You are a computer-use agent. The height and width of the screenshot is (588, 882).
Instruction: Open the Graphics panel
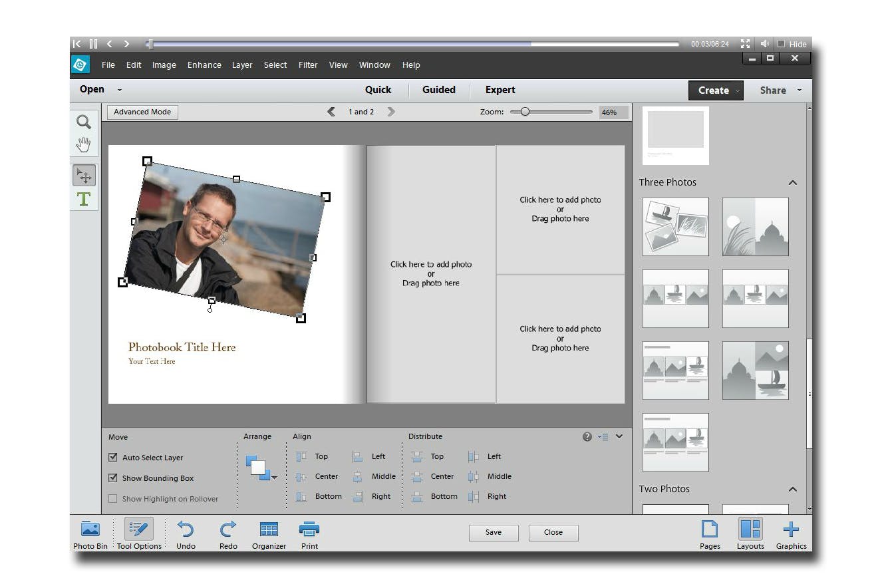791,535
